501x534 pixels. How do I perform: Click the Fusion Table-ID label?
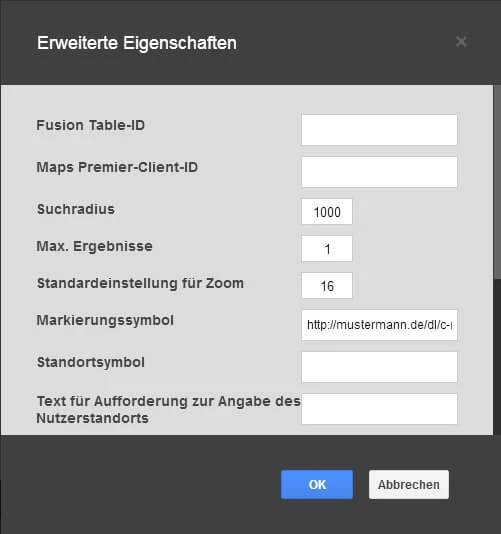click(x=91, y=125)
